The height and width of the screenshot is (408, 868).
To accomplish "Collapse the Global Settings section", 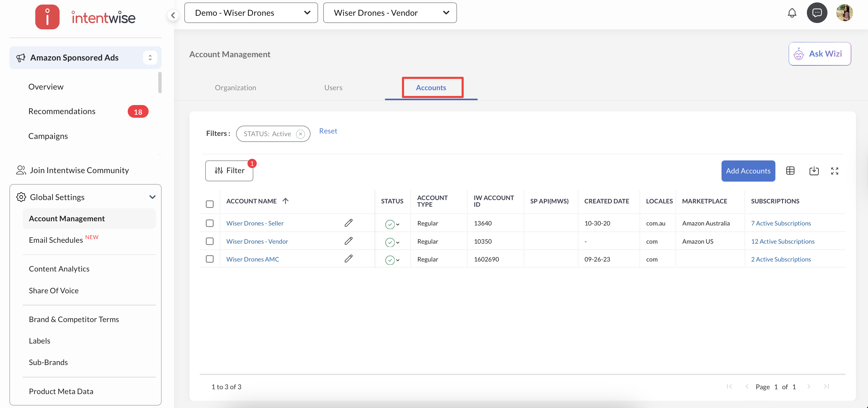I will pos(152,197).
